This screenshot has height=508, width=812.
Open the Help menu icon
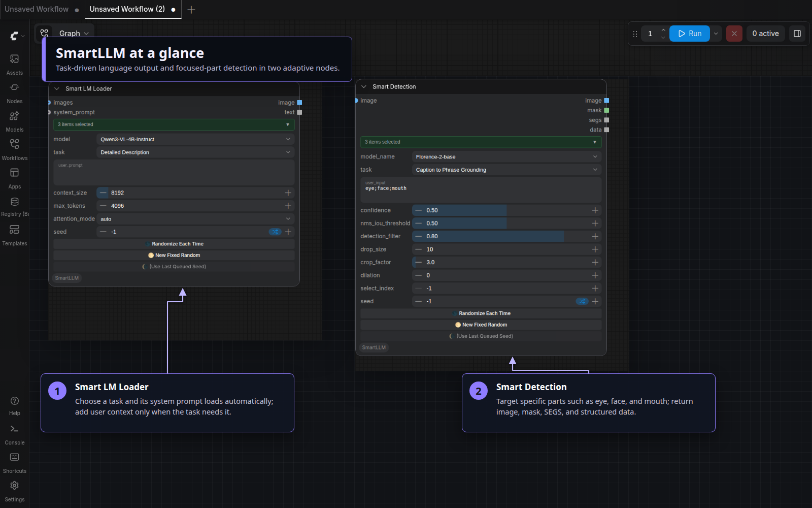[14, 406]
